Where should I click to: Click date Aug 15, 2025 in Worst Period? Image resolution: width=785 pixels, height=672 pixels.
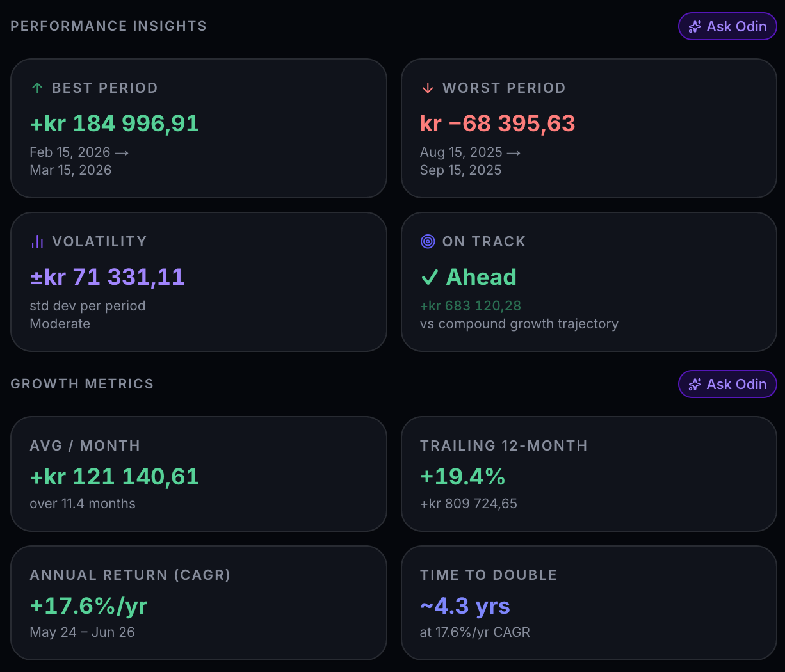click(x=461, y=152)
